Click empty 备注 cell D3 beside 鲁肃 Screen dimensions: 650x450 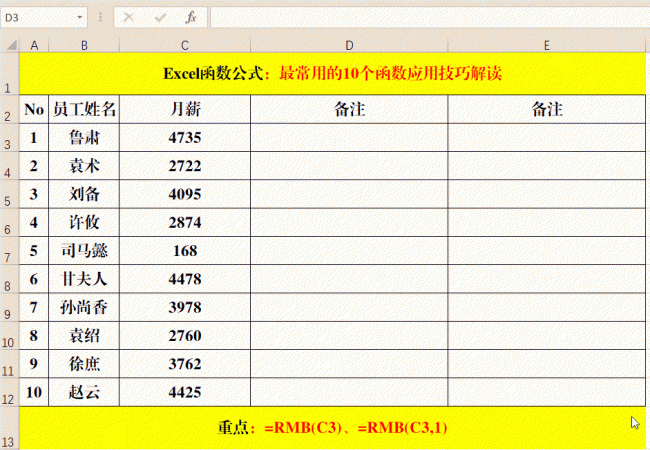point(349,138)
